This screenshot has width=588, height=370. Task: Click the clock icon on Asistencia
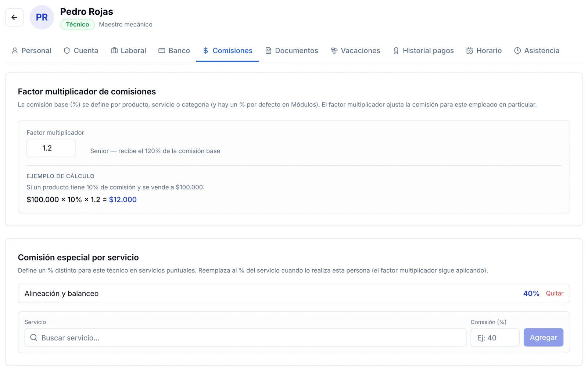[x=517, y=51]
